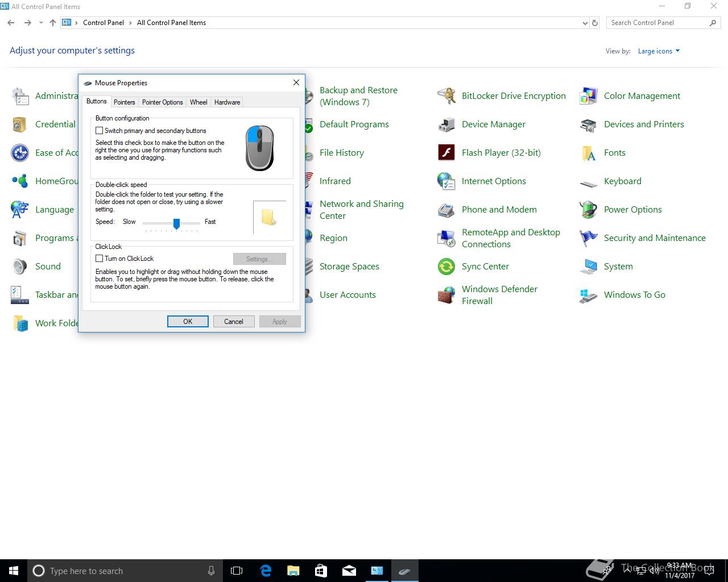Click the Windows Defender Firewall icon
Screen dimensions: 728x582
(x=446, y=295)
